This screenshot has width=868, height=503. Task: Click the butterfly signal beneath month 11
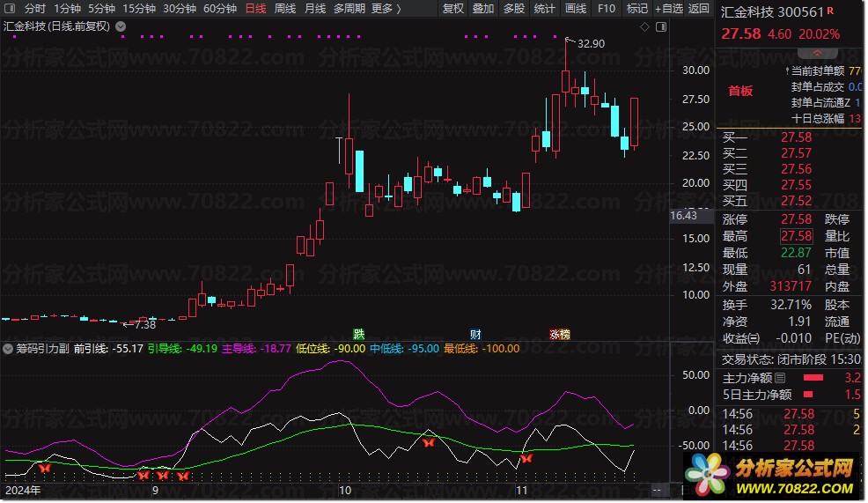tap(526, 458)
